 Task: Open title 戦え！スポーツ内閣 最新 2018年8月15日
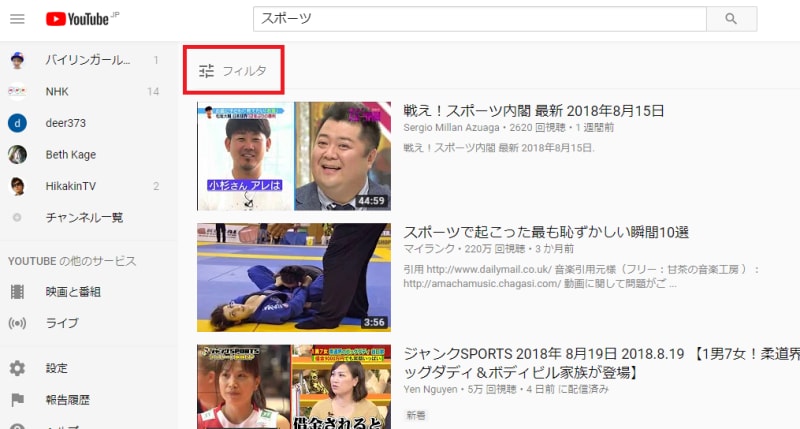click(534, 111)
